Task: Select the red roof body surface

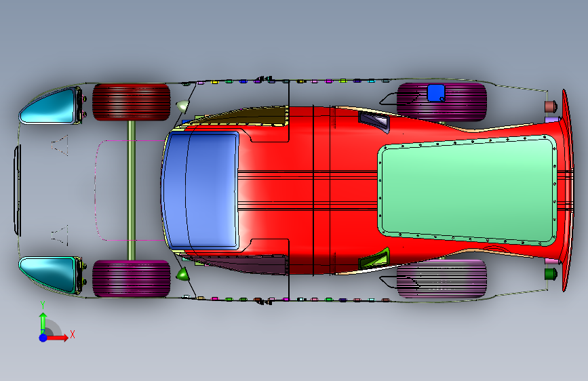Action: (307, 190)
